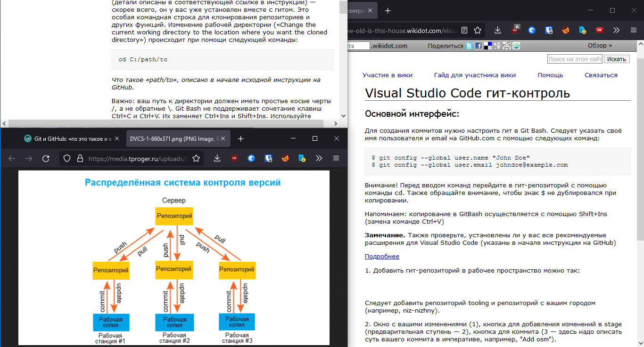Share the page on Digg
The height and width of the screenshot is (347, 644).
pos(497,46)
